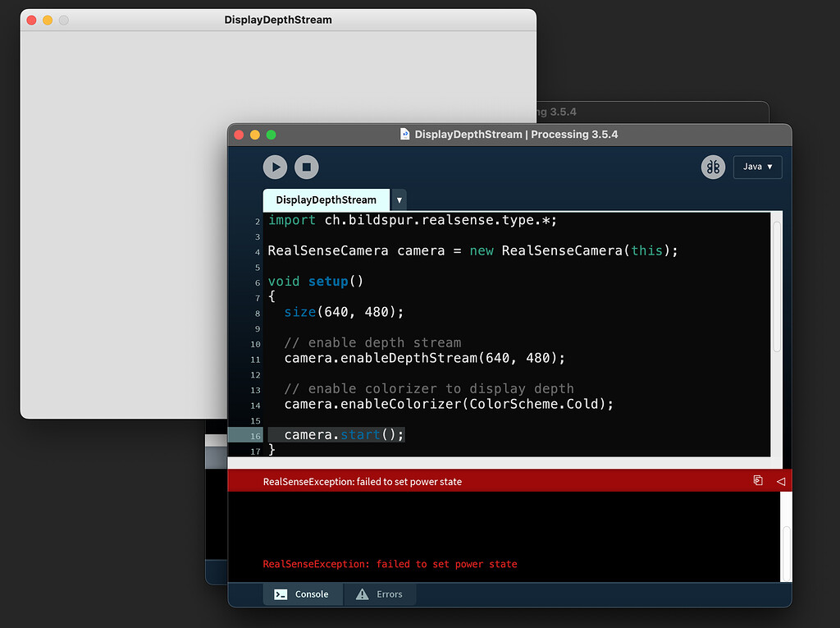
Task: Maximize the Processing editor with green button
Action: 272,135
